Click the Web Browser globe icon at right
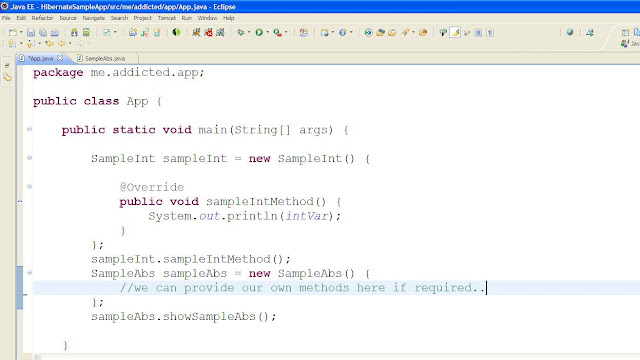Screen dimensions: 640x360 coord(570,32)
